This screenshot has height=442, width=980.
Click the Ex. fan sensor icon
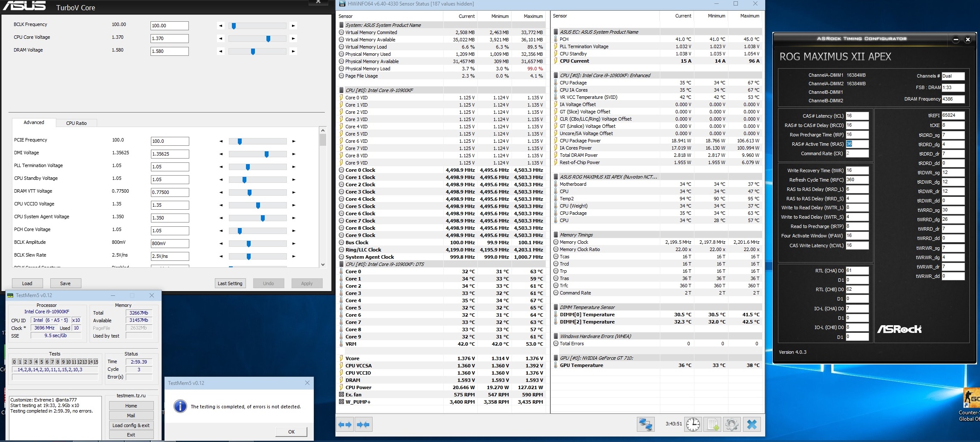point(341,395)
